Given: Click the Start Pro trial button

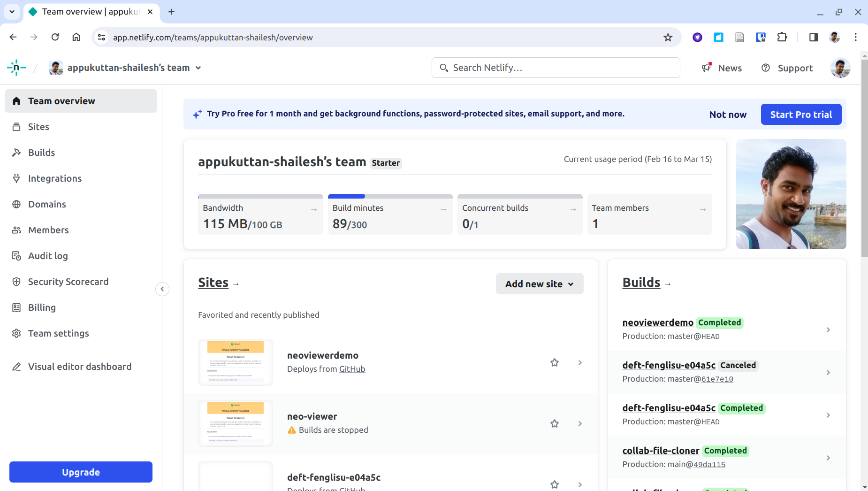Looking at the screenshot, I should [x=800, y=115].
